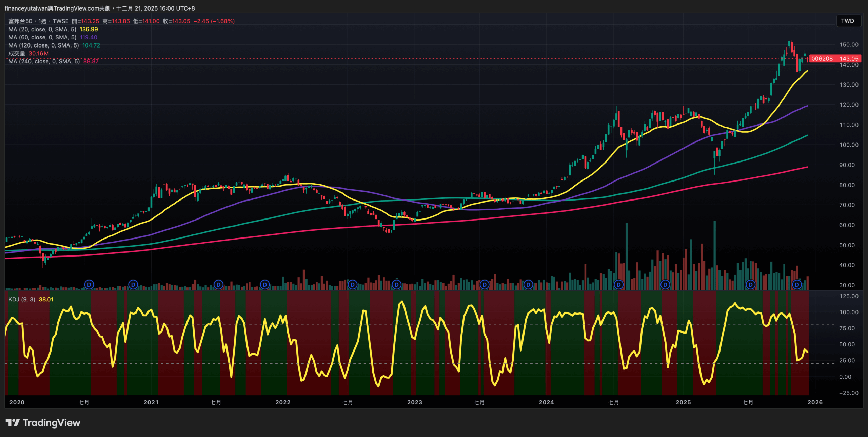The image size is (868, 437).
Task: Select the dividend marker at July 2022
Action: click(x=353, y=284)
